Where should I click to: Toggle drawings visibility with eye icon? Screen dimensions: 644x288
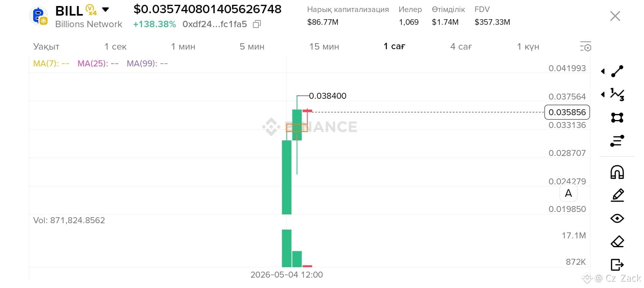point(617,218)
